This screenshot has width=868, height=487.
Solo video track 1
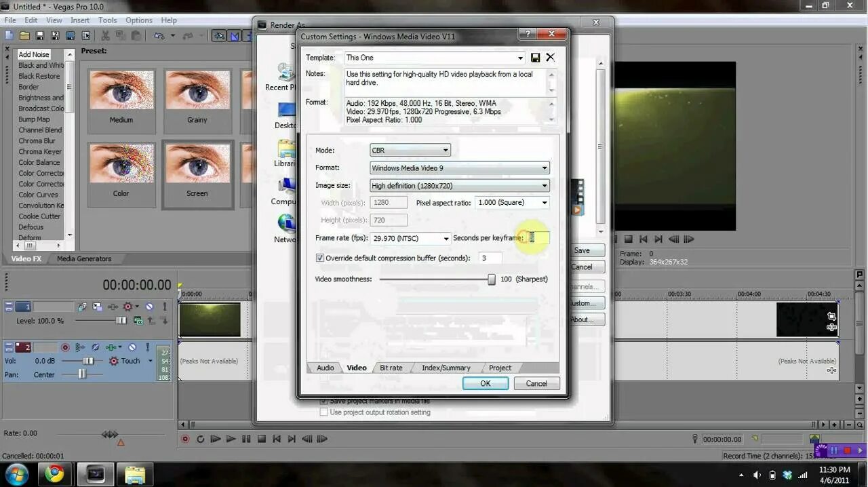coord(165,307)
